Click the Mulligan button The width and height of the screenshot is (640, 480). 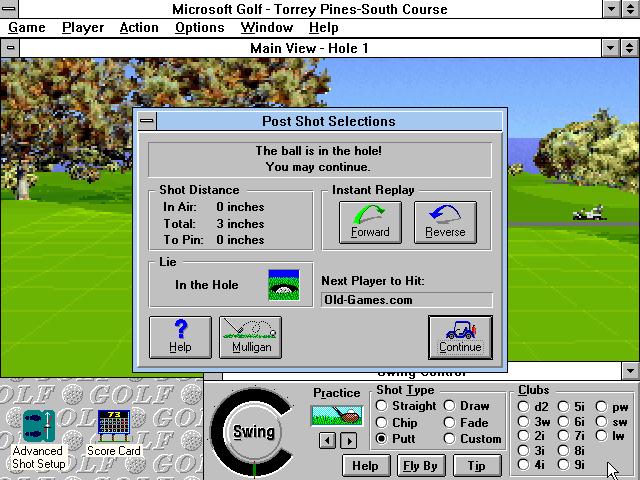pyautogui.click(x=251, y=338)
